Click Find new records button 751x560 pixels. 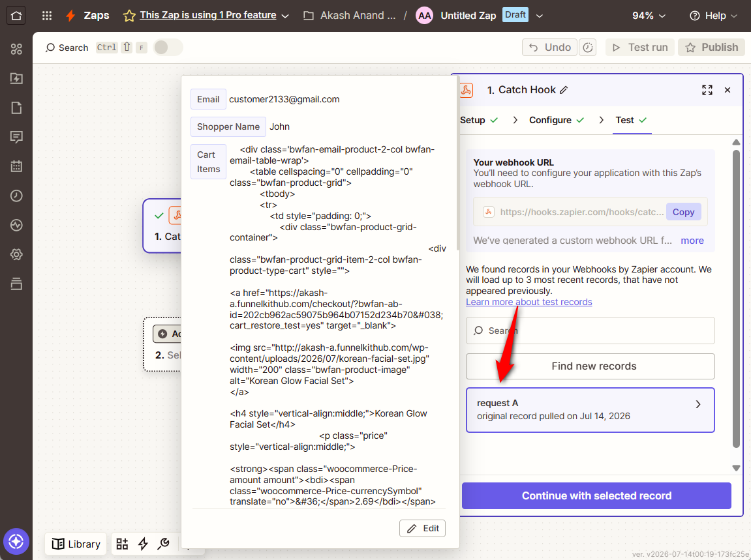click(x=590, y=366)
